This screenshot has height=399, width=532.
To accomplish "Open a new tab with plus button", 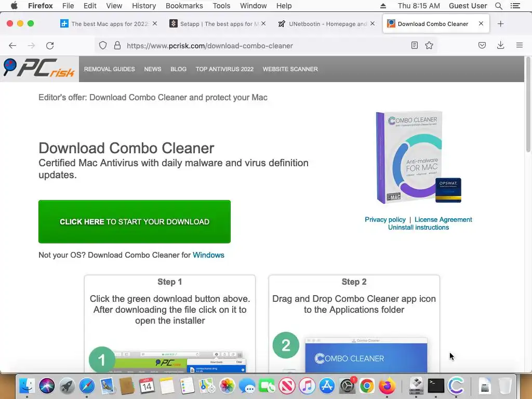I will [x=500, y=24].
